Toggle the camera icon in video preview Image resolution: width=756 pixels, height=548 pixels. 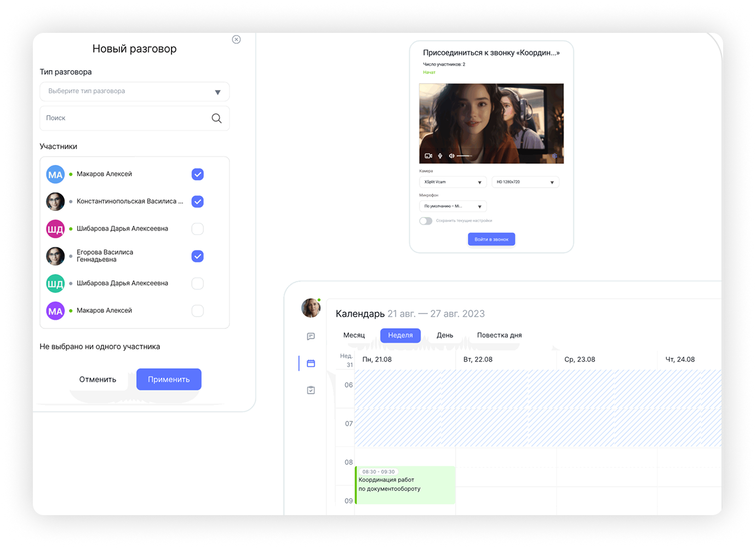point(428,156)
